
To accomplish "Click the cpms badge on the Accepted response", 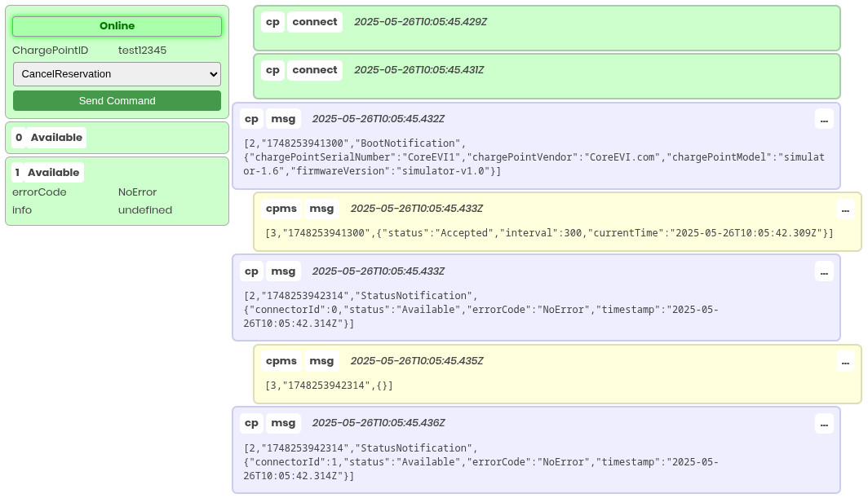I will 281,209.
